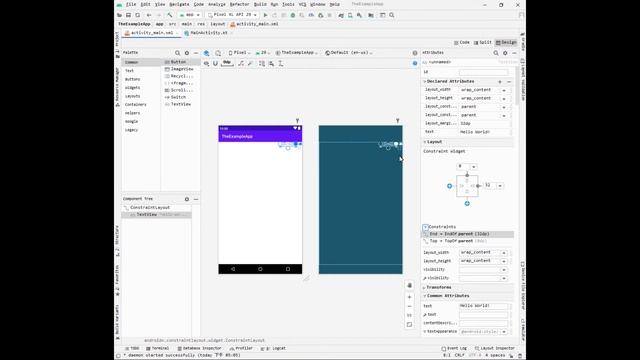Switch to MainActivity.kt tab

tap(208, 33)
